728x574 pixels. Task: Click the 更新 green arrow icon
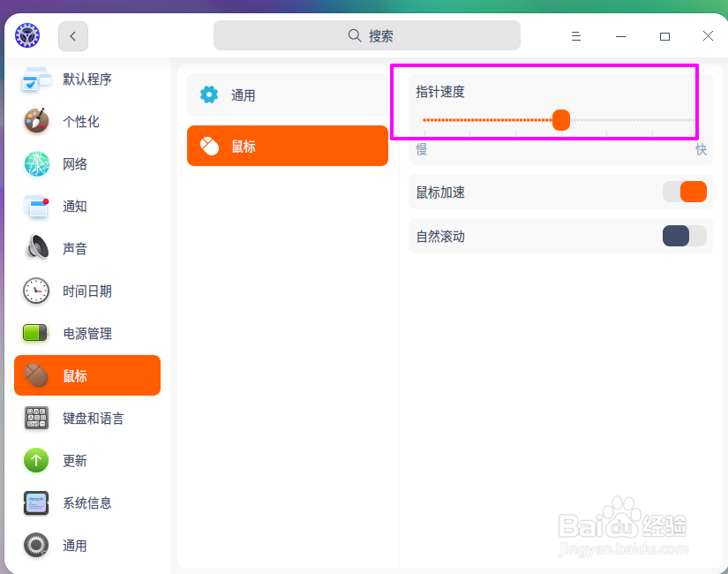36,460
